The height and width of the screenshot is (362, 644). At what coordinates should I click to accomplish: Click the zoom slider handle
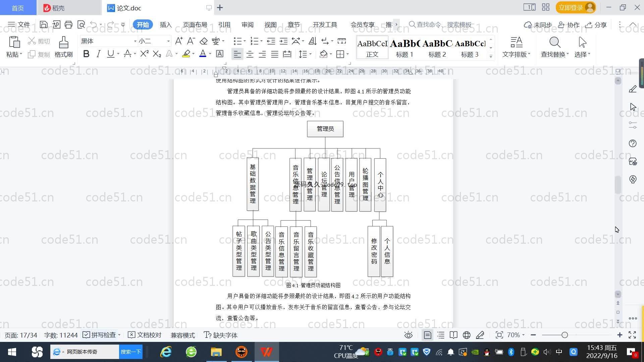pos(565,335)
